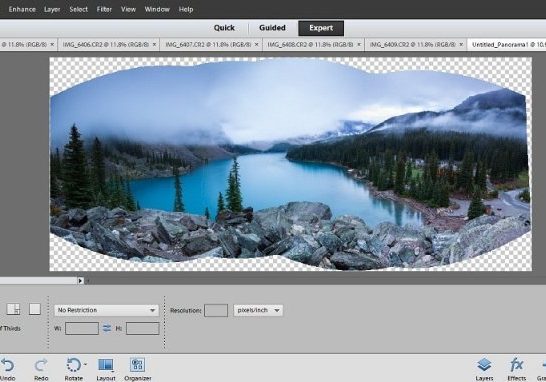
Task: Open the No Restriction dropdown
Action: pyautogui.click(x=107, y=310)
